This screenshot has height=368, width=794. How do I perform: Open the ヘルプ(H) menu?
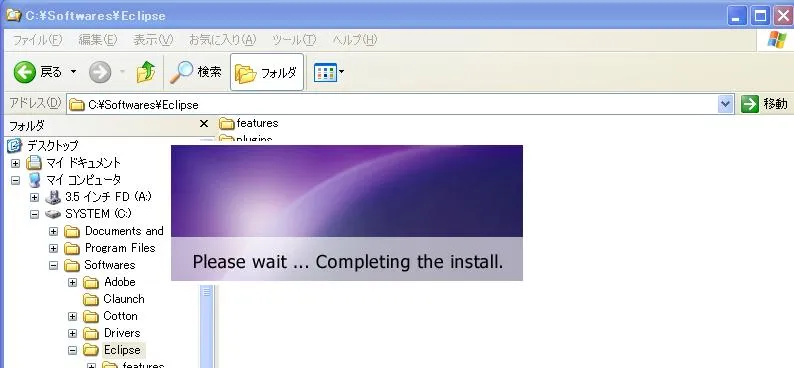355,39
